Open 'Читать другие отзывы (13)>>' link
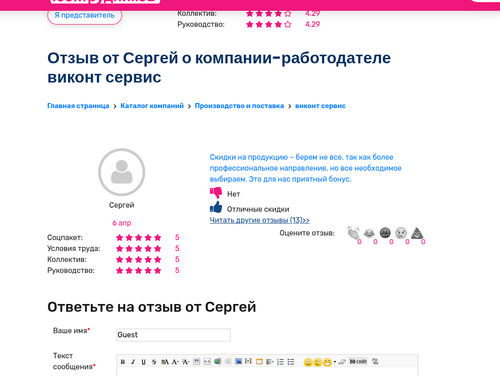500x376 pixels. [x=259, y=220]
